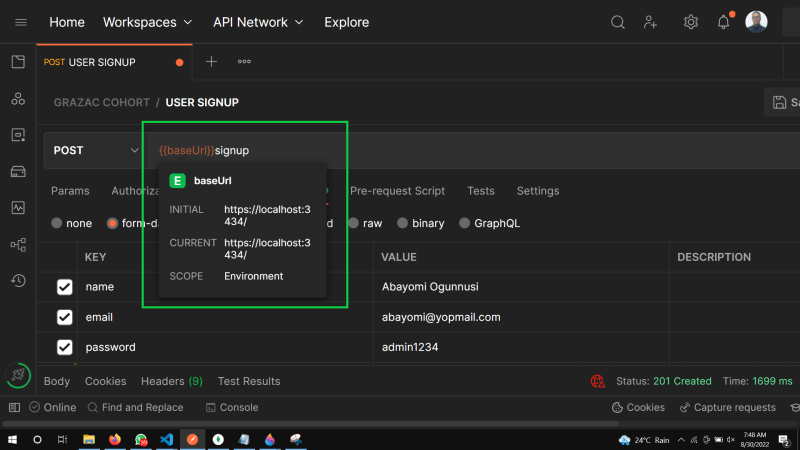Open GRAZAC COHORT breadcrumb link
800x450 pixels.
point(102,103)
